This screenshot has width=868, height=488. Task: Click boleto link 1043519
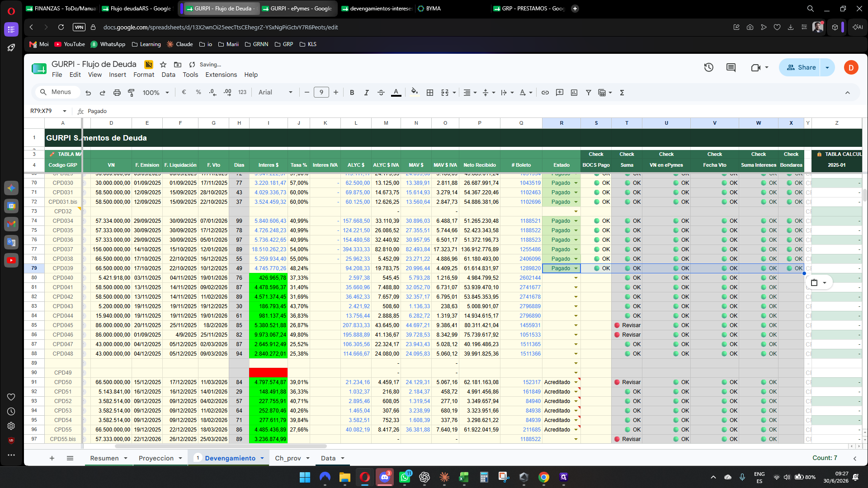[x=530, y=183]
